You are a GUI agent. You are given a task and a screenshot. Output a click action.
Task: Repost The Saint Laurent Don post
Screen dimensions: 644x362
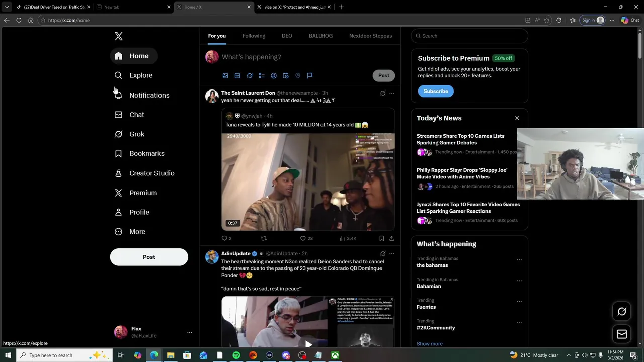click(264, 238)
